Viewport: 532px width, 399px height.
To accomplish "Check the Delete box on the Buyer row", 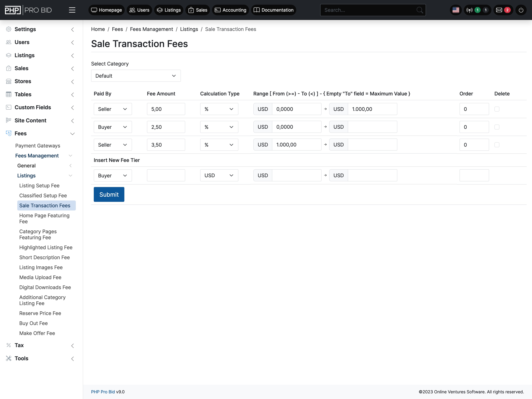I will click(497, 127).
